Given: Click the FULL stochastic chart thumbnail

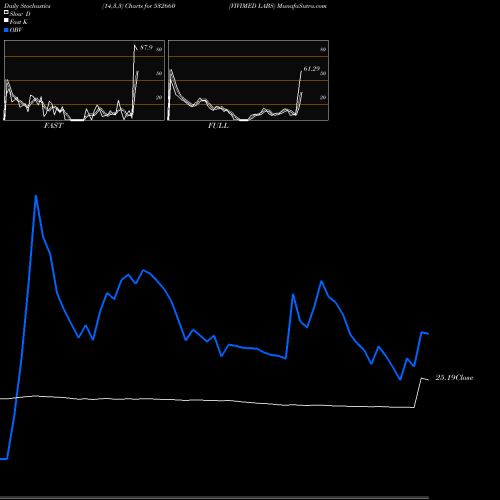Looking at the screenshot, I should [248, 80].
